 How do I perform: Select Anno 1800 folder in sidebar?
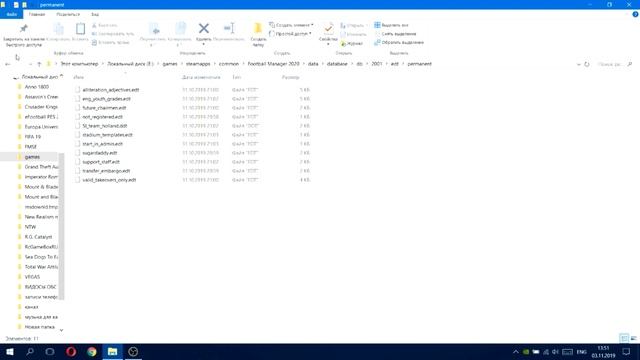tap(36, 87)
